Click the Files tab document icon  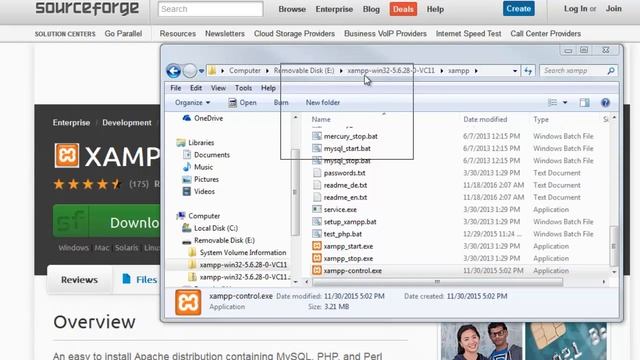tap(127, 279)
